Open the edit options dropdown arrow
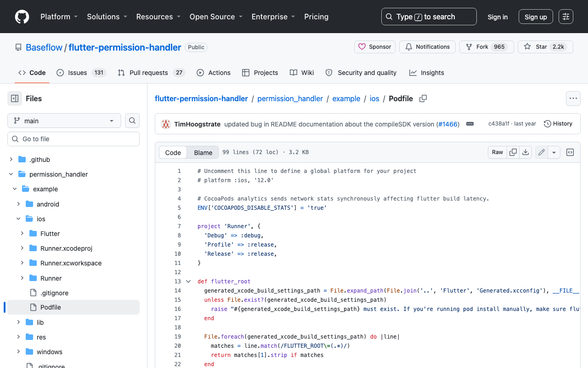The height and width of the screenshot is (368, 588). 554,152
